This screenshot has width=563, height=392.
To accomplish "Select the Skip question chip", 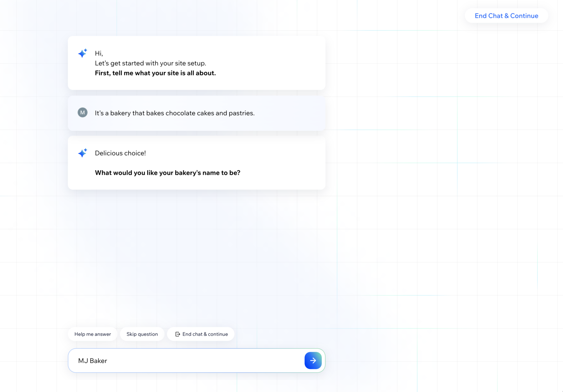I will coord(142,334).
